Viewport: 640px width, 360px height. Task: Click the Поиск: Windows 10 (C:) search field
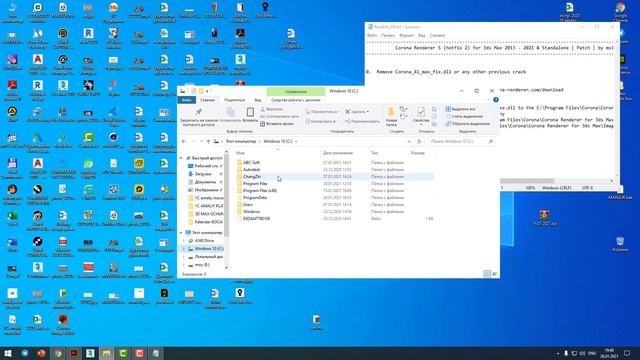pyautogui.click(x=461, y=141)
